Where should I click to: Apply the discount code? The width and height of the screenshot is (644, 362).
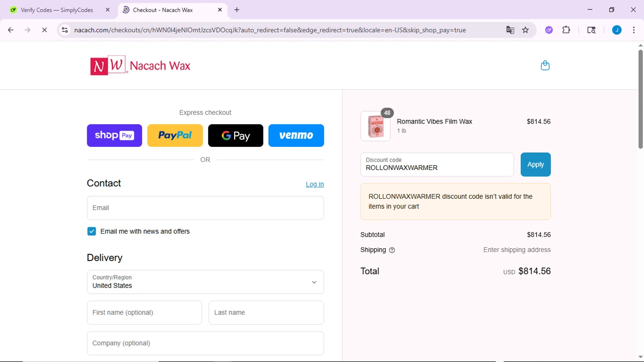tap(535, 164)
